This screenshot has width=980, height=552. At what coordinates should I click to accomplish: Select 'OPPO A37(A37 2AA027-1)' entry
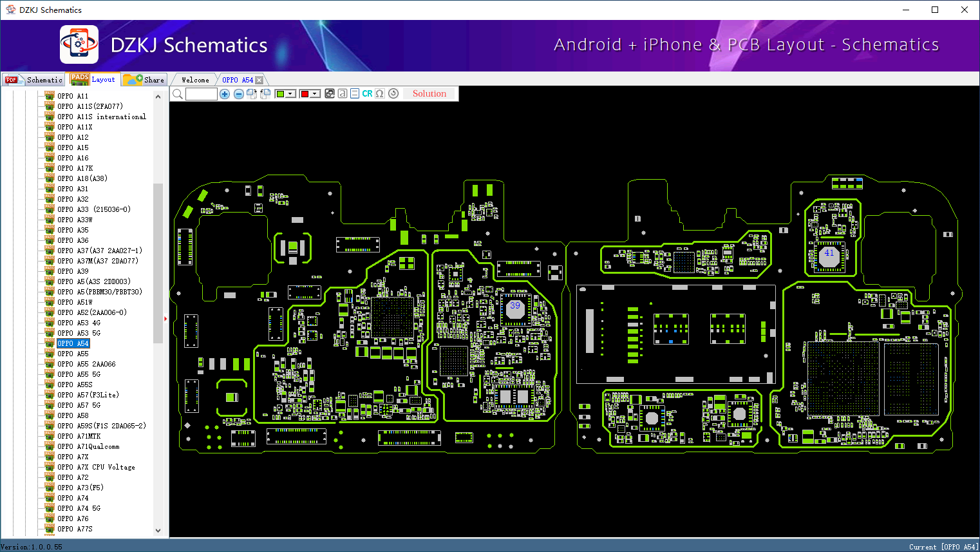(100, 251)
